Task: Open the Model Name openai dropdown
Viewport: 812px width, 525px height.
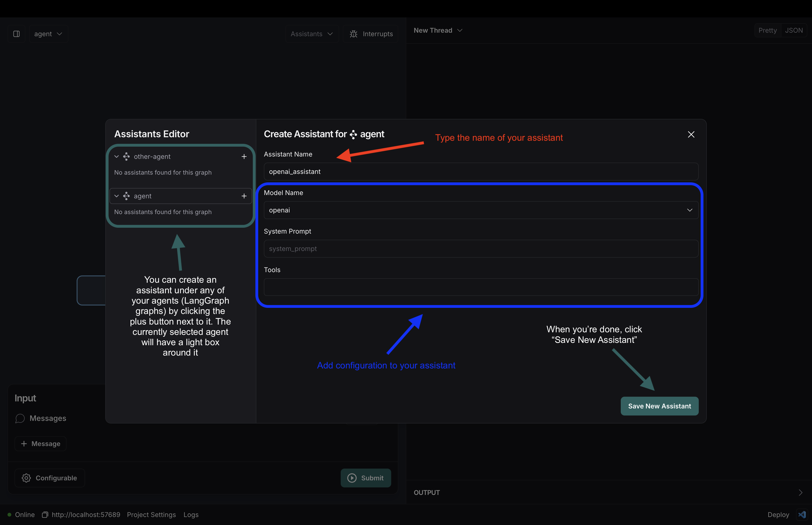Action: pos(481,210)
